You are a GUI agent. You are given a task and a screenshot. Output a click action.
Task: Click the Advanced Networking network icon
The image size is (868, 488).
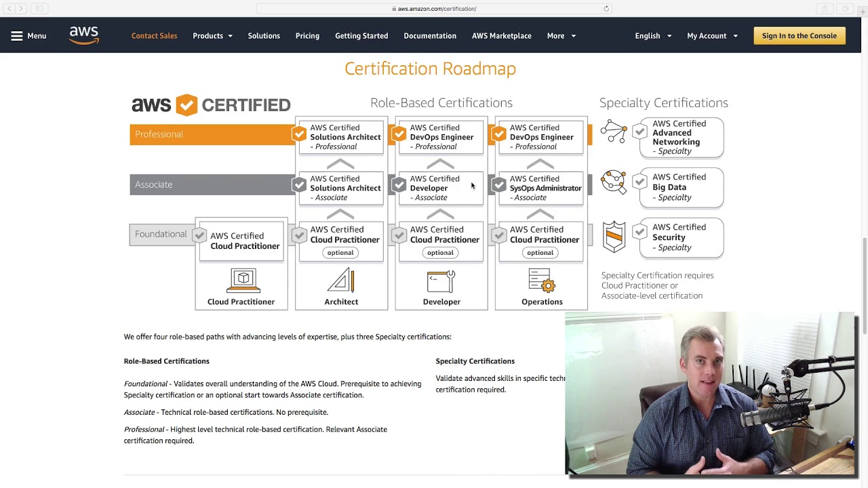pos(614,131)
